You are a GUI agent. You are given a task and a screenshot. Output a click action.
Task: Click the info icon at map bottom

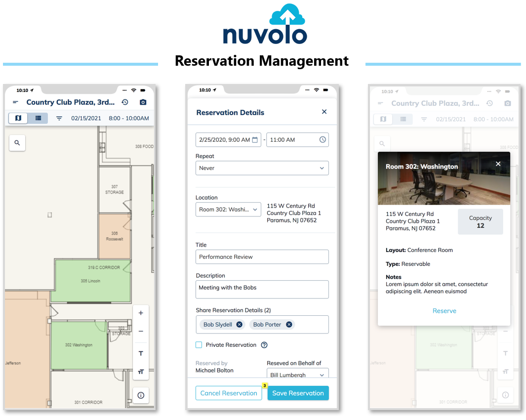point(141,395)
